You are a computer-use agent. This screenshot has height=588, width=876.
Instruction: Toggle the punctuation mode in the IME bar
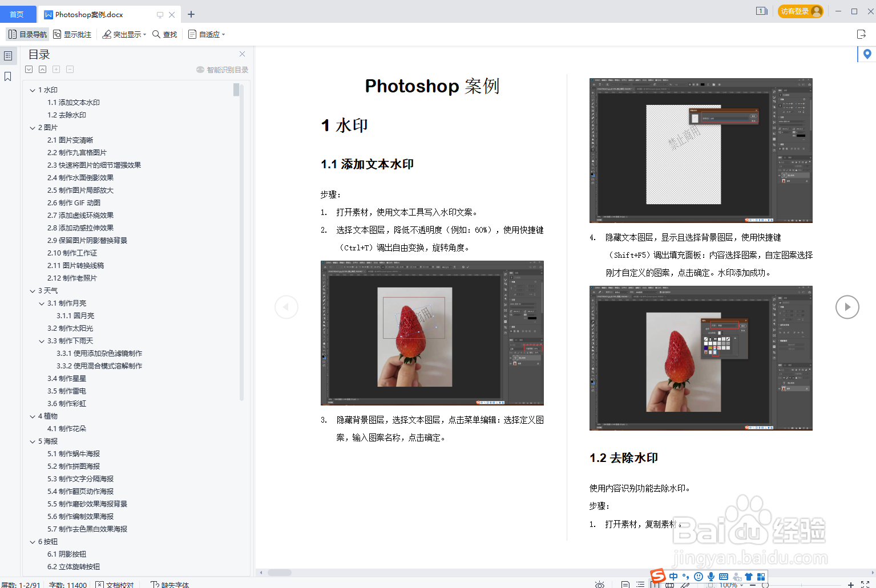pos(686,577)
